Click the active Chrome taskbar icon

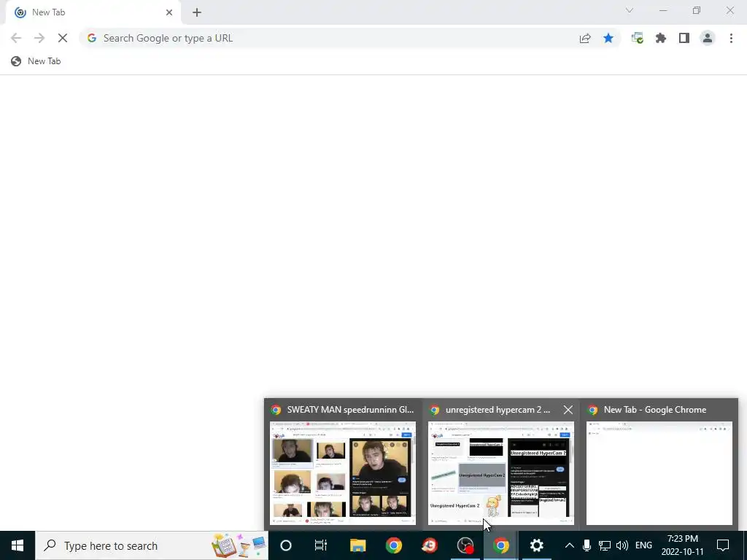coord(500,545)
